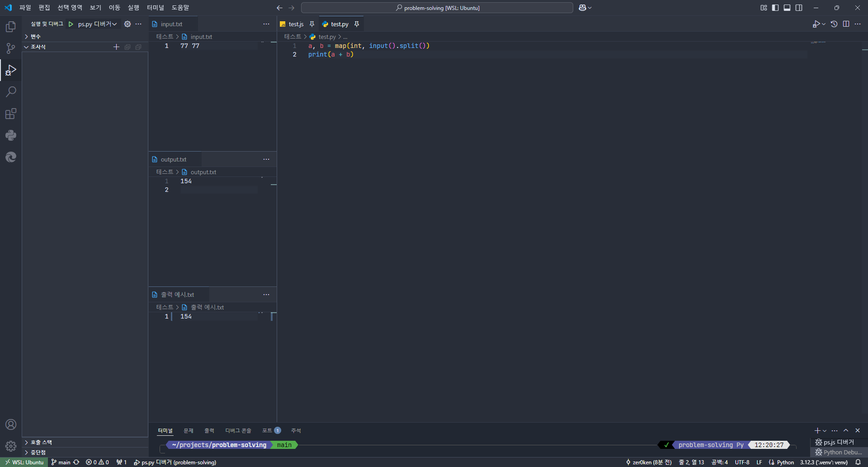The width and height of the screenshot is (868, 467).
Task: Switch to the 디버그 콘솔 panel tab
Action: [238, 430]
